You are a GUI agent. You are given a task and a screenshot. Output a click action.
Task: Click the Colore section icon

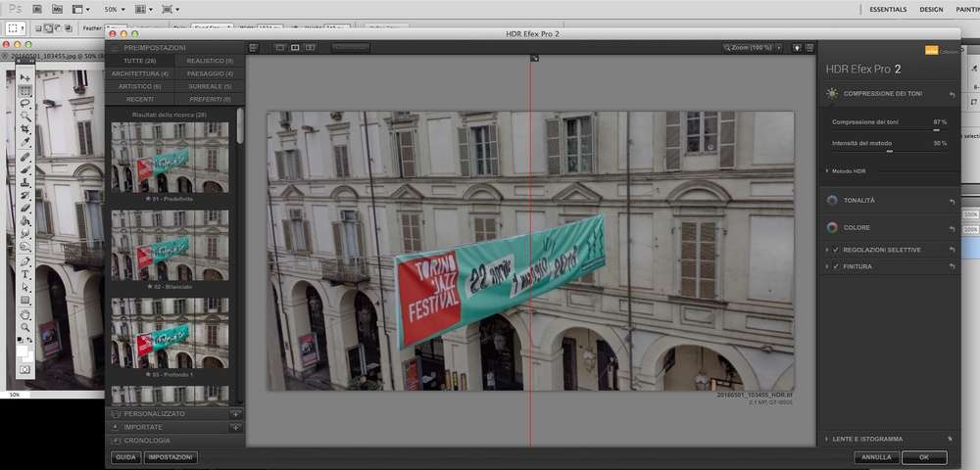click(x=832, y=227)
